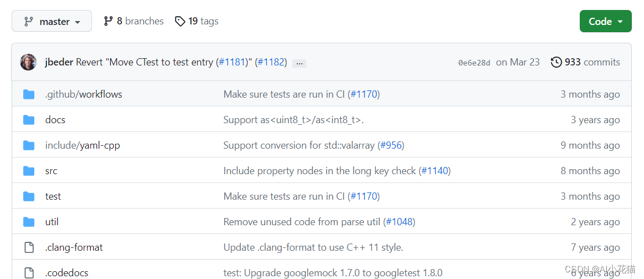Click the .github/workflows folder icon
This screenshot has height=279, width=644.
(29, 94)
